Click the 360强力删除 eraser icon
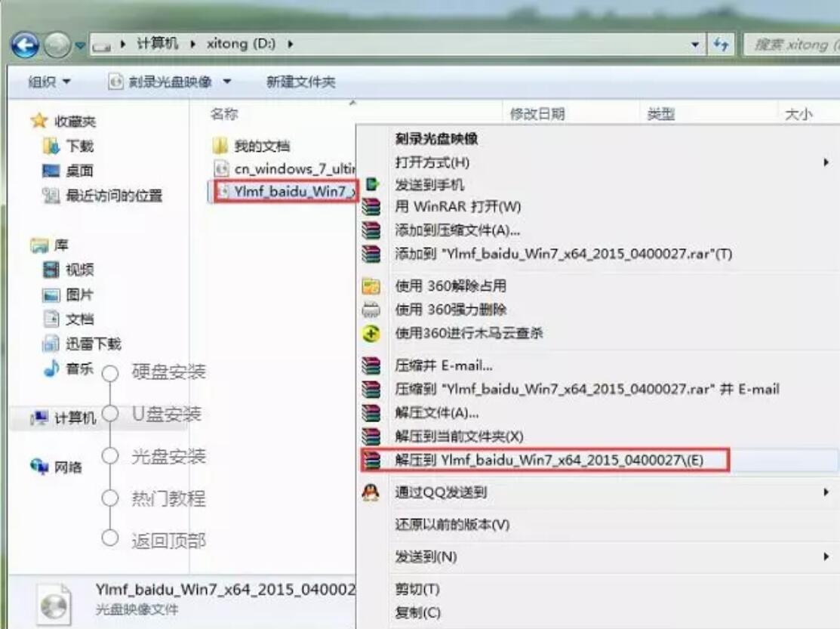 (x=371, y=308)
